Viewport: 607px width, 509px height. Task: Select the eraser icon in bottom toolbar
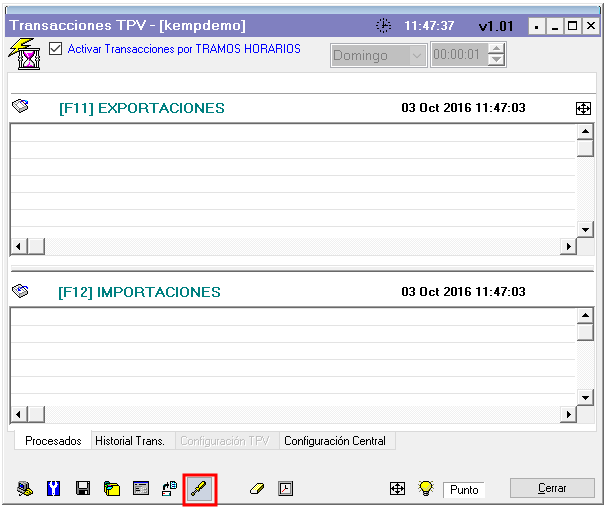pyautogui.click(x=256, y=489)
